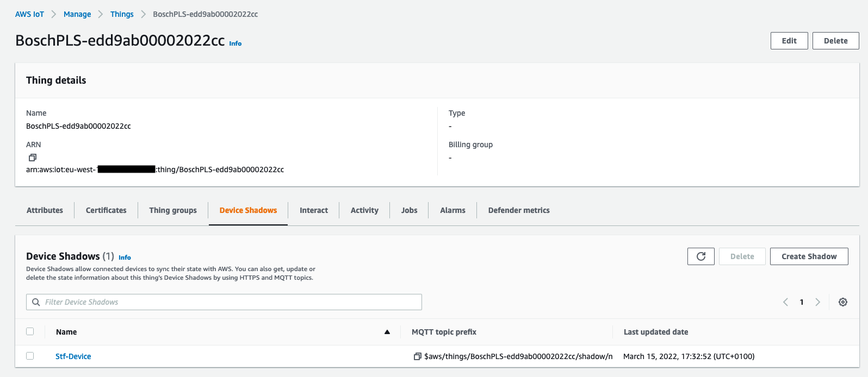The height and width of the screenshot is (377, 868).
Task: Navigate to the Manage breadcrumb
Action: pos(77,14)
